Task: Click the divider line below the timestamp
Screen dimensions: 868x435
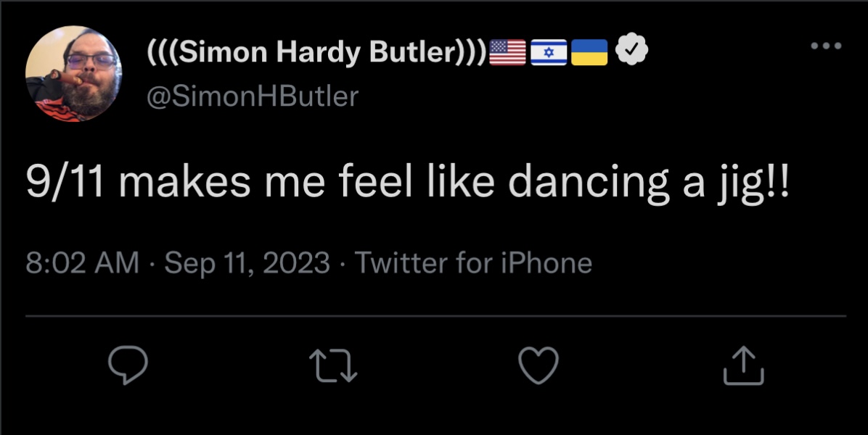Action: [435, 316]
